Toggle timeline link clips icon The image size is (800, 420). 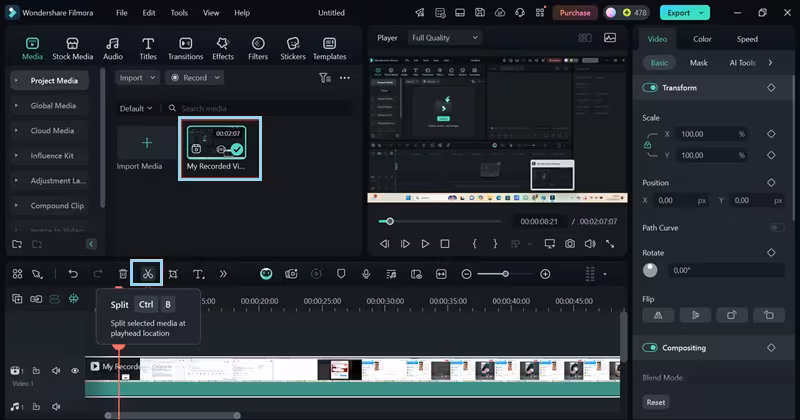36,299
